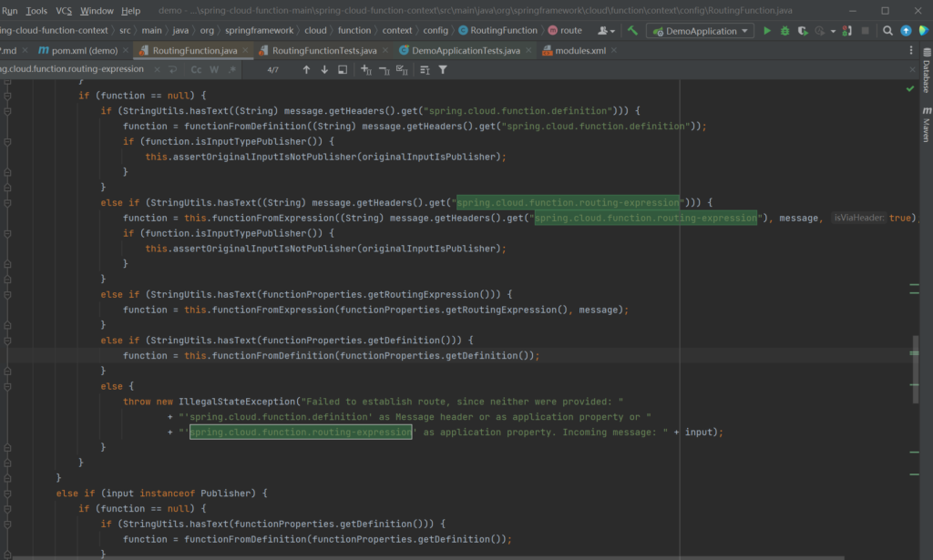Click the isViaHeader parameter hint

[858, 219]
